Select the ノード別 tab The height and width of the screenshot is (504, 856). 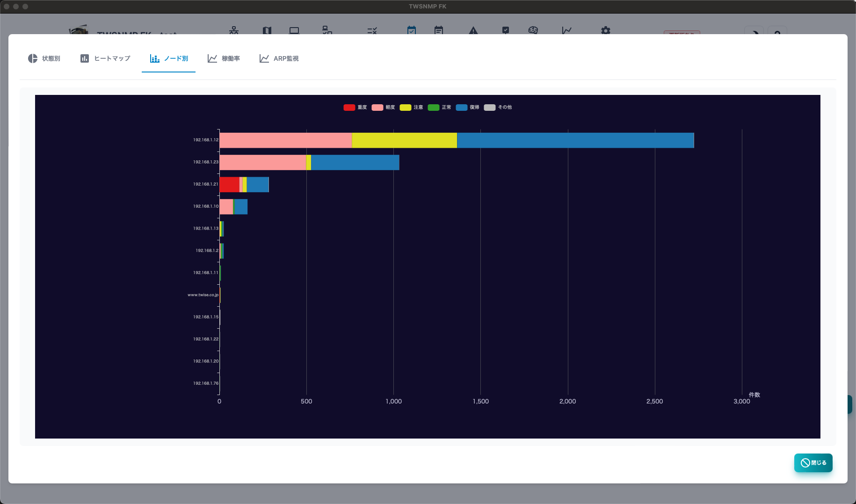pyautogui.click(x=168, y=58)
